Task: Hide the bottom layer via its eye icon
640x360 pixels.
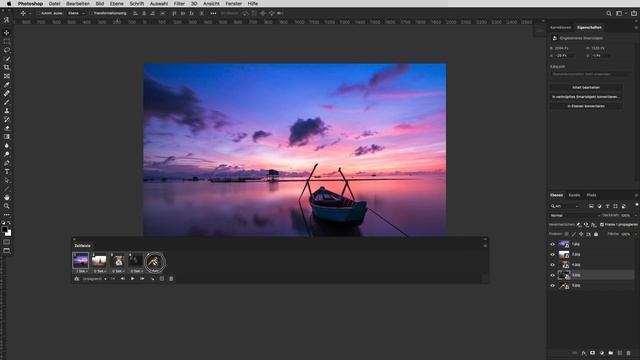Action: [553, 286]
